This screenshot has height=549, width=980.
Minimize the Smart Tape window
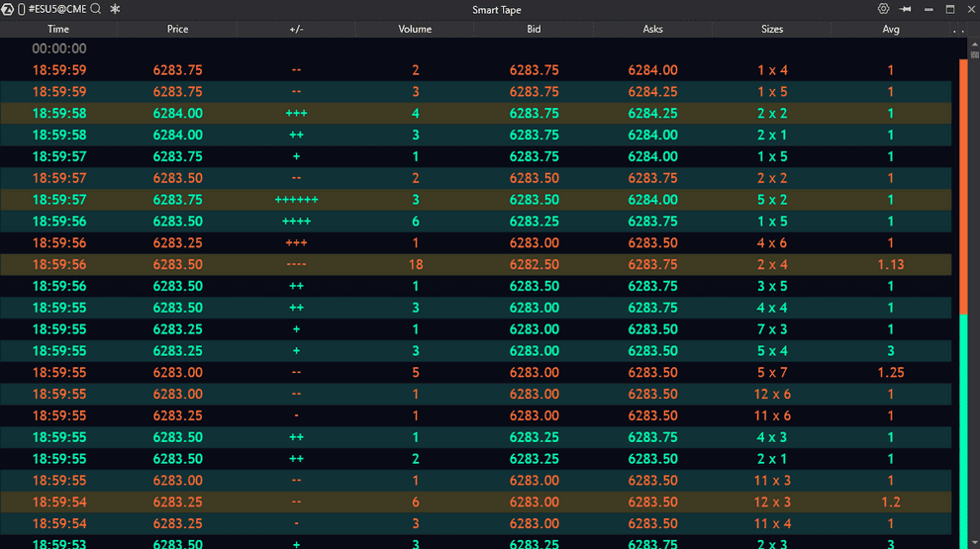coord(928,9)
